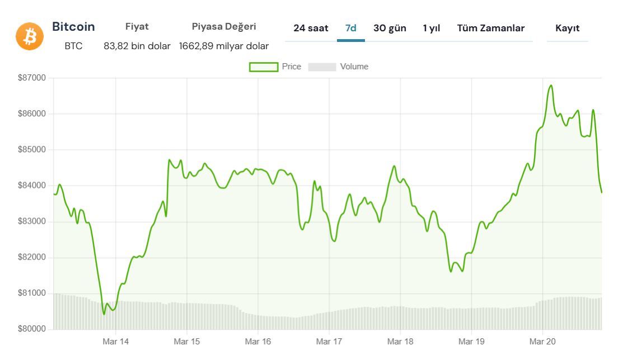Click the $86000 axis label
The image size is (618, 364).
click(32, 114)
